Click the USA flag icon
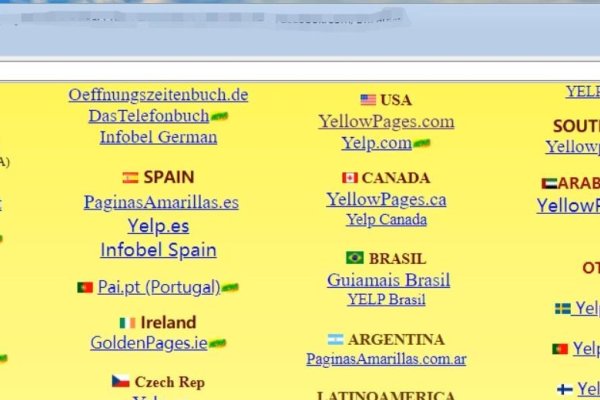This screenshot has width=600, height=400. (368, 100)
